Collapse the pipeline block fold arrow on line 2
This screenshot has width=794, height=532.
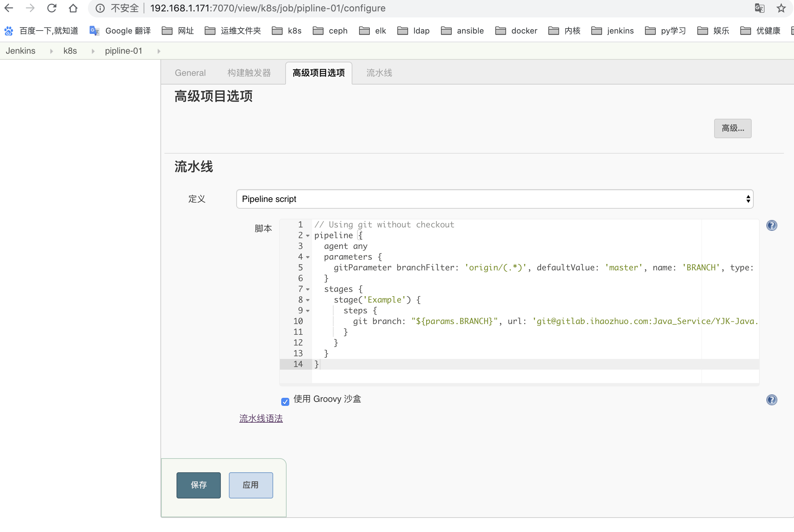click(x=307, y=236)
